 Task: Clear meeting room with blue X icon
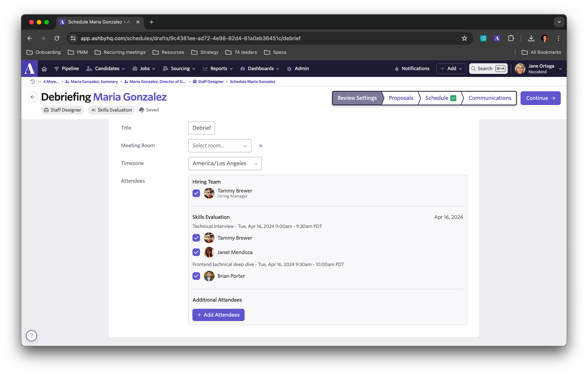(x=260, y=146)
